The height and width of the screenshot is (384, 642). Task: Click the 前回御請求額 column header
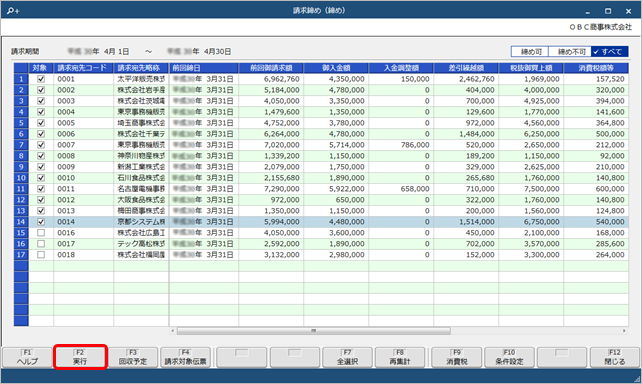271,68
